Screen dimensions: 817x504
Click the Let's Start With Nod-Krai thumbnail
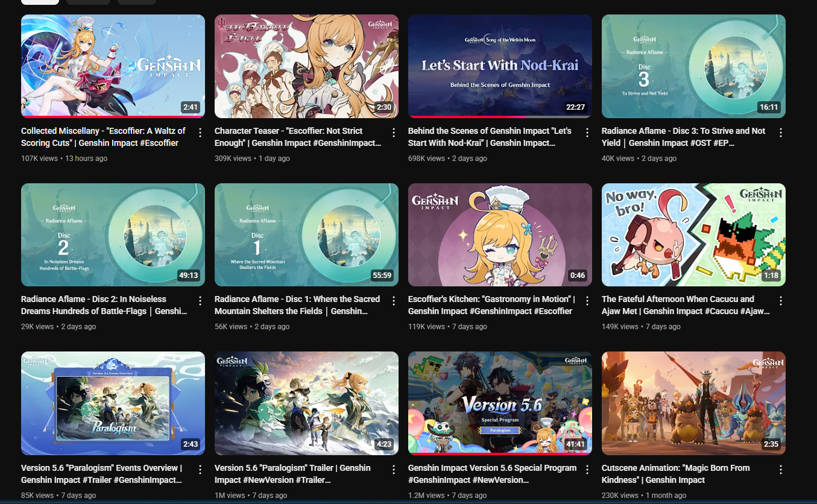coord(500,66)
